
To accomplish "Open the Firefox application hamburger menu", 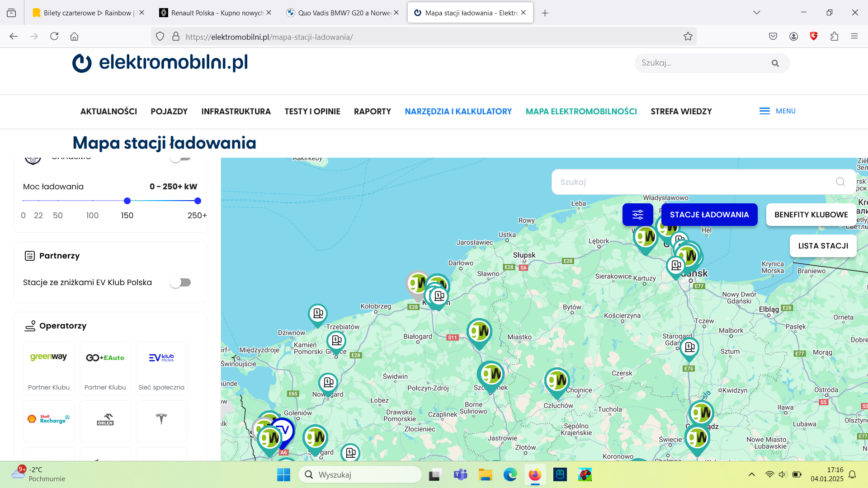I will [854, 37].
